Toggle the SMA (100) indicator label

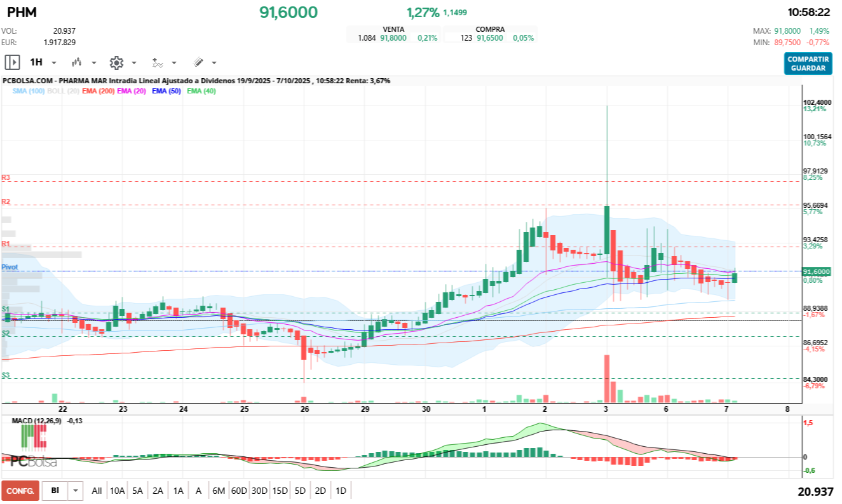tap(28, 92)
